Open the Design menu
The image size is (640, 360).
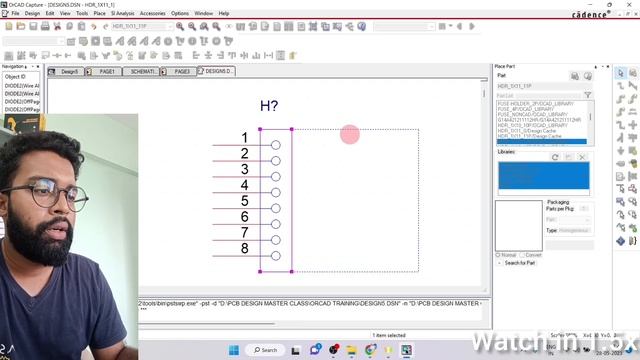pos(32,13)
